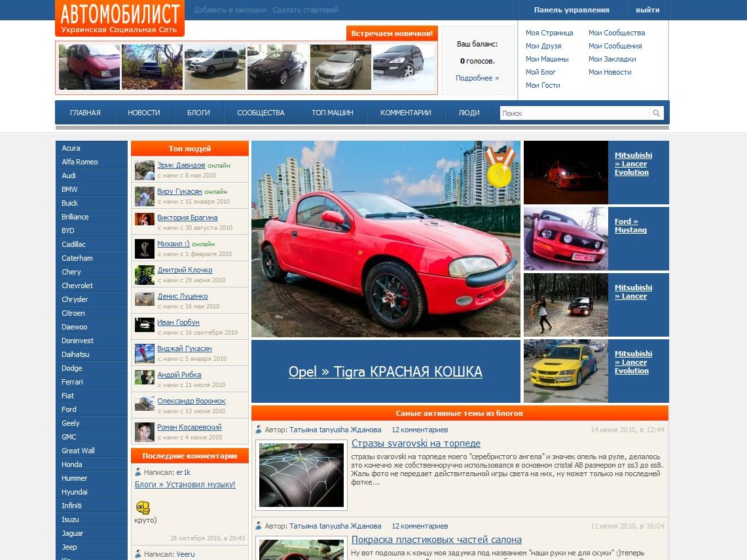This screenshot has width=747, height=560.
Task: Click the user icon next to Написал: er1k
Action: click(x=137, y=472)
